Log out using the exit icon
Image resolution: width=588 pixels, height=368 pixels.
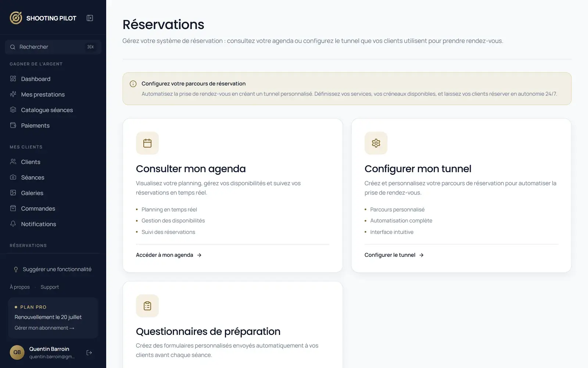point(89,353)
